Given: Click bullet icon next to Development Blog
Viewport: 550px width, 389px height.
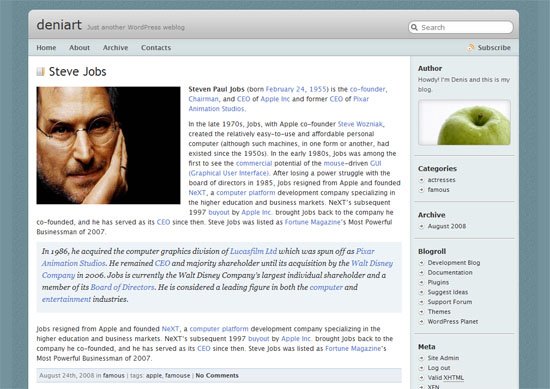Looking at the screenshot, I should coord(422,263).
